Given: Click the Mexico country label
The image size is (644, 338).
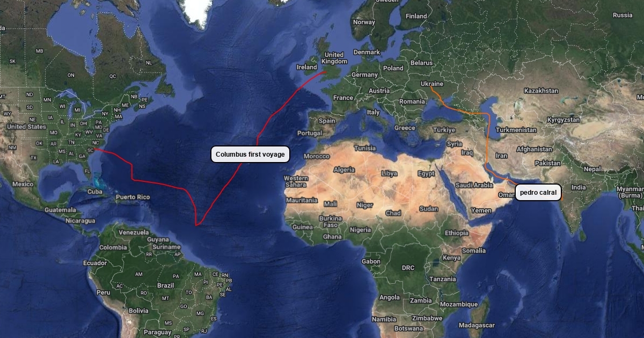Looking at the screenshot, I should tap(23, 184).
